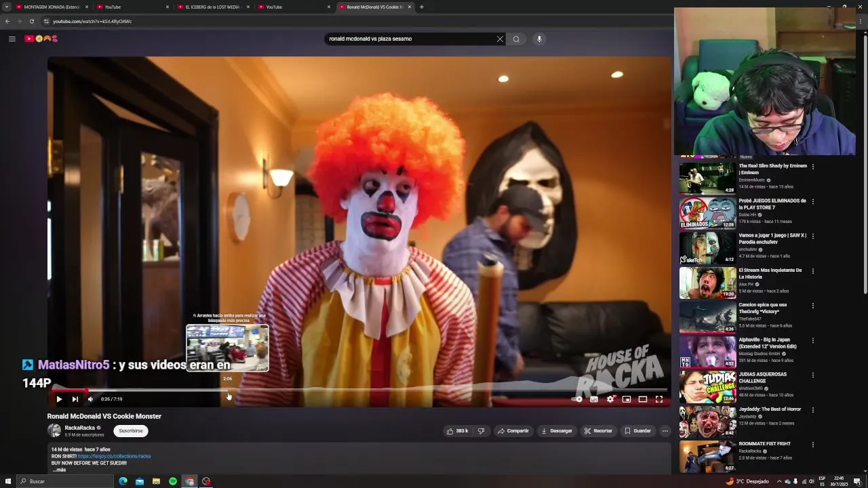Open the RackaRacka channel name link
This screenshot has width=868, height=488.
tap(79, 428)
